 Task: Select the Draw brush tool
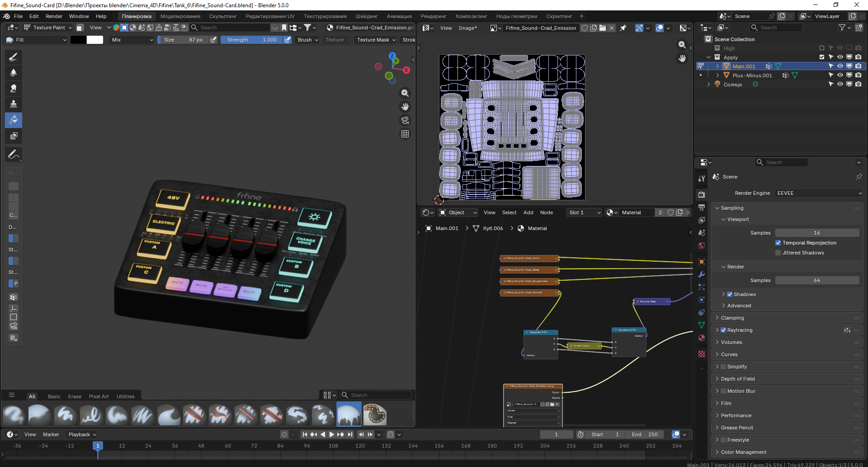[x=14, y=57]
